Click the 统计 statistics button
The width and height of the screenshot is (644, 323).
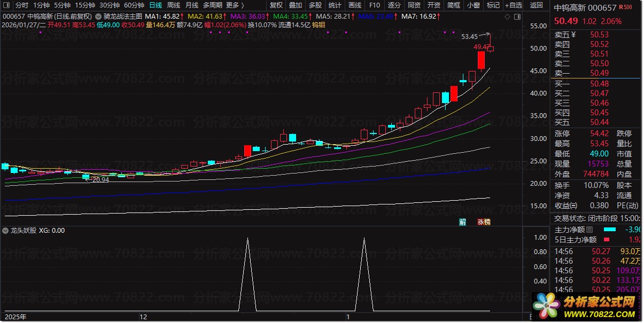pos(335,5)
